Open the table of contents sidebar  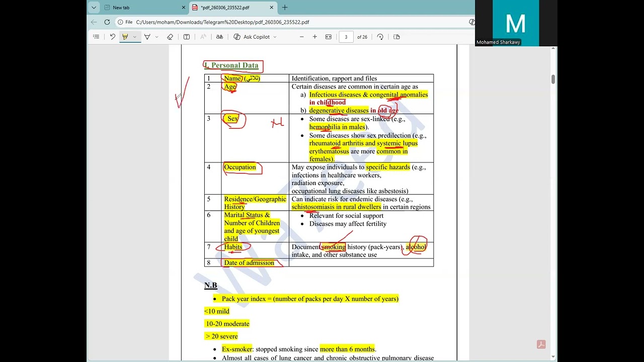[x=96, y=37]
